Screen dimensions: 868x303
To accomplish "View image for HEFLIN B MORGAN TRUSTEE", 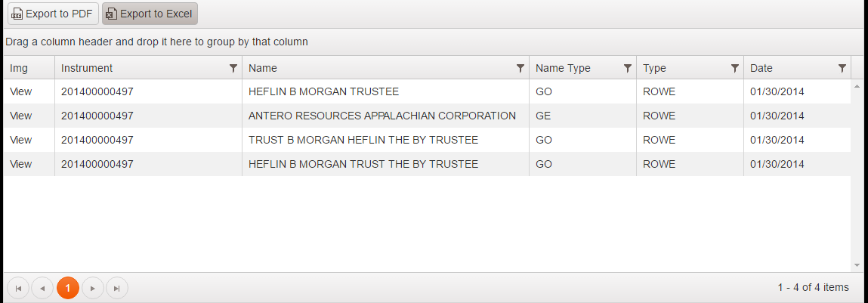I will pyautogui.click(x=21, y=91).
